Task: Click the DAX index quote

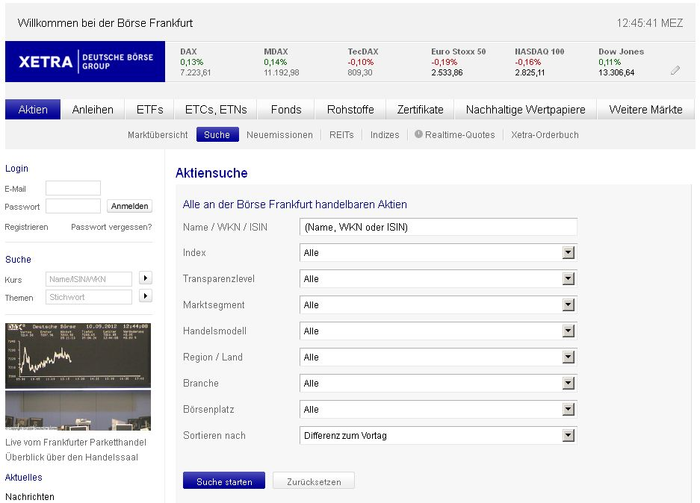Action: [x=196, y=62]
